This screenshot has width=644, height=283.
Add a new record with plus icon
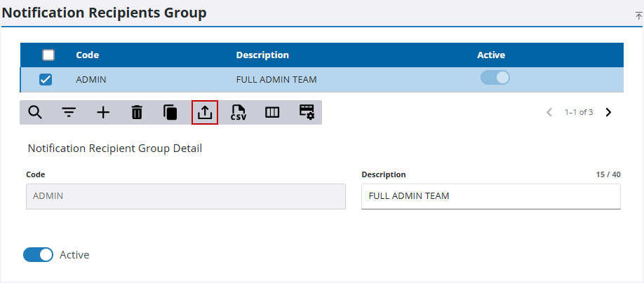pyautogui.click(x=103, y=112)
